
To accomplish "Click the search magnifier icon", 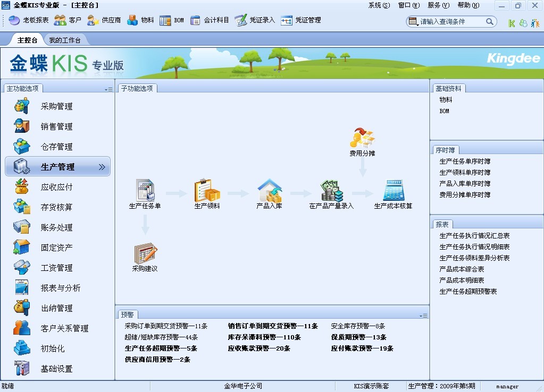I will click(489, 21).
